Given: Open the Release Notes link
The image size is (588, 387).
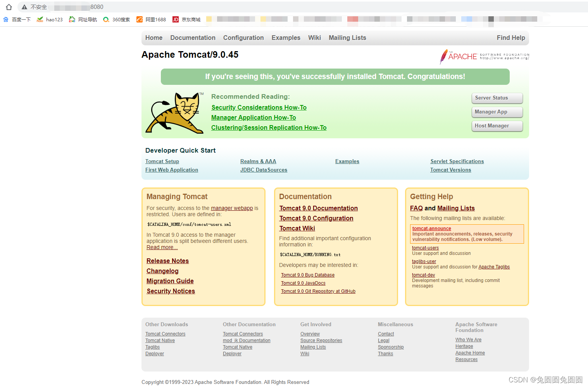Looking at the screenshot, I should pyautogui.click(x=167, y=261).
